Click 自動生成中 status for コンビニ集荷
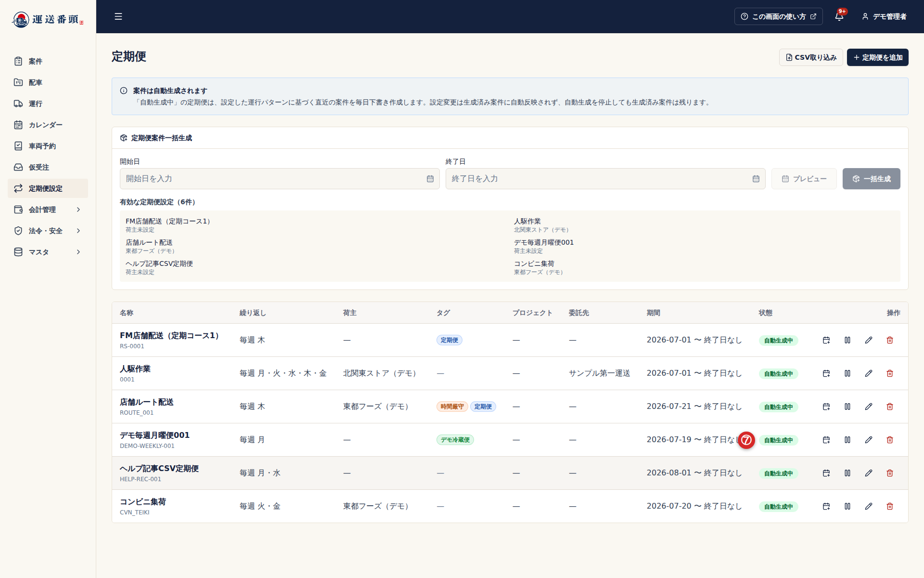924x578 pixels. tap(778, 507)
